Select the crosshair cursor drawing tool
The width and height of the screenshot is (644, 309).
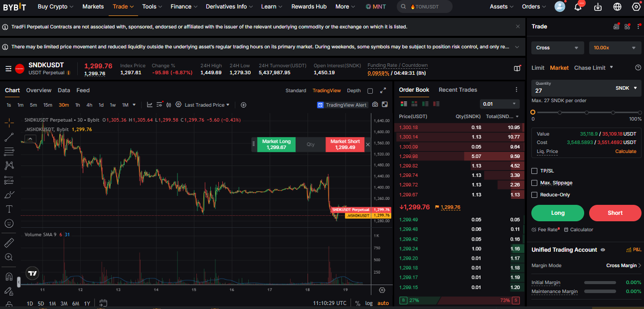pos(9,122)
